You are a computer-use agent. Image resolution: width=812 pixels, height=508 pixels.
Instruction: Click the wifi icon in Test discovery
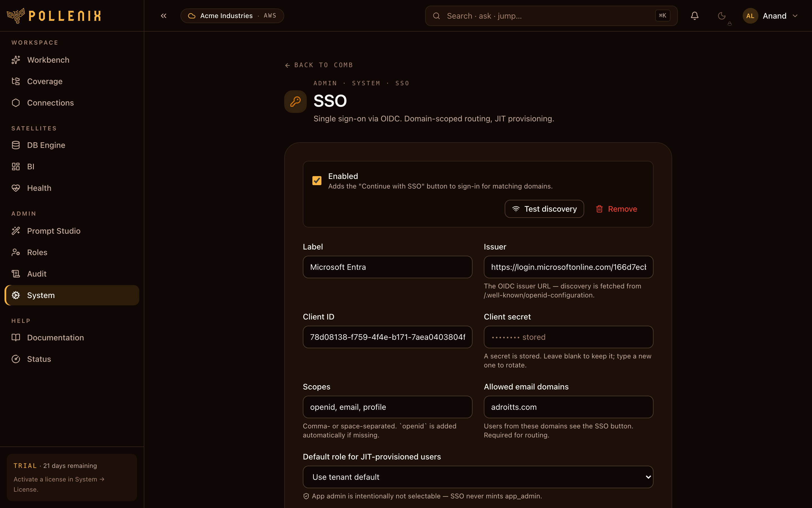516,209
